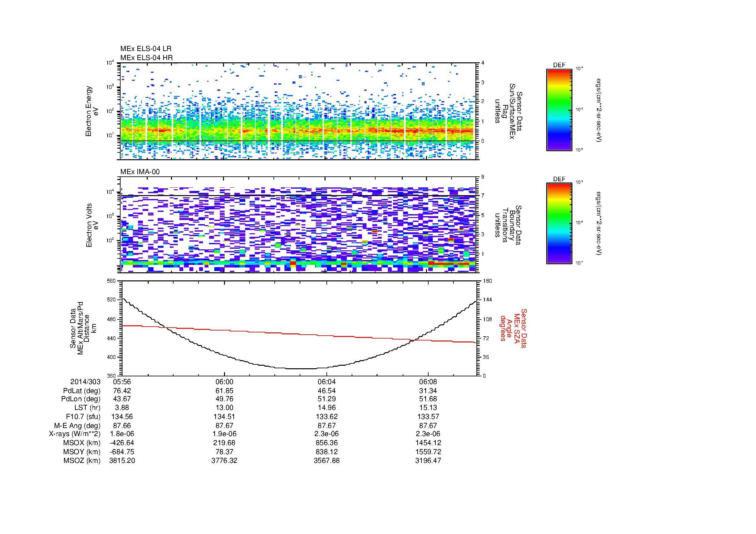Screen dimensions: 756x534
Task: Click the MSOZ (km) row label
Action: pos(82,461)
